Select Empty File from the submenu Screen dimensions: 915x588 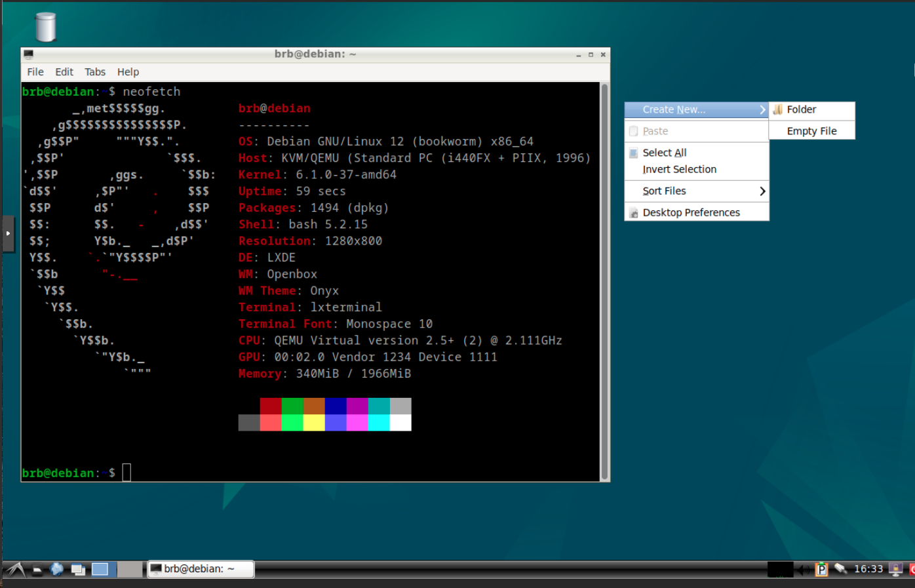[811, 131]
